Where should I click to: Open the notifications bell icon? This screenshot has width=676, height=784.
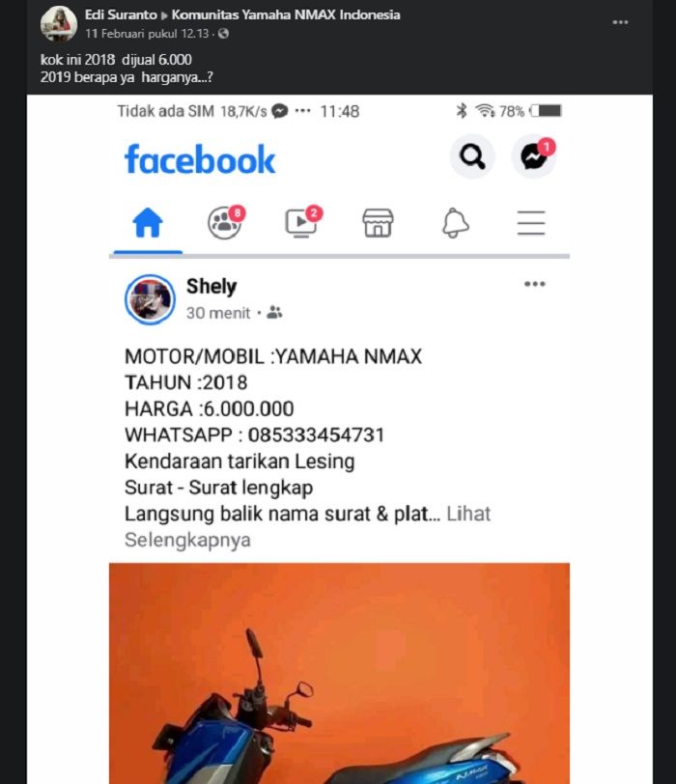click(x=455, y=222)
